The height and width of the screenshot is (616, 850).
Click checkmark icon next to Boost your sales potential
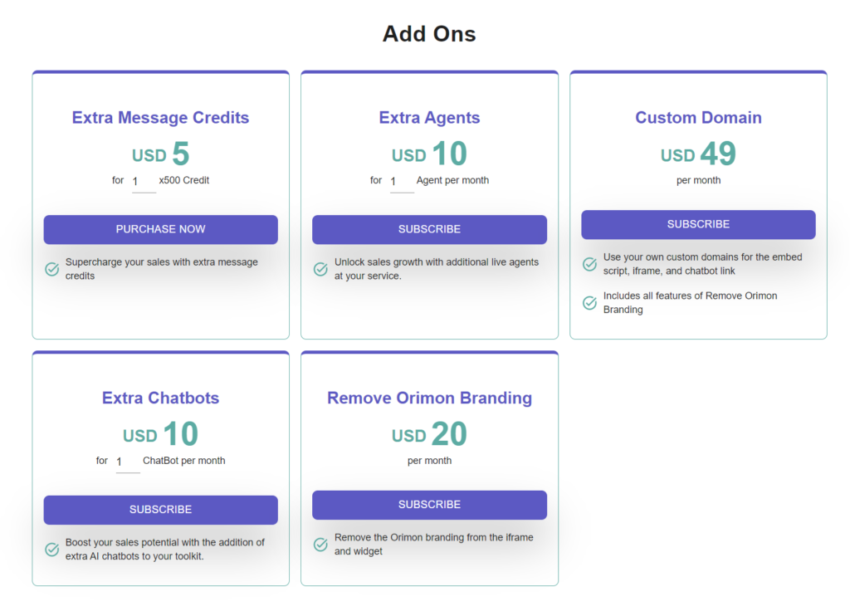click(52, 550)
